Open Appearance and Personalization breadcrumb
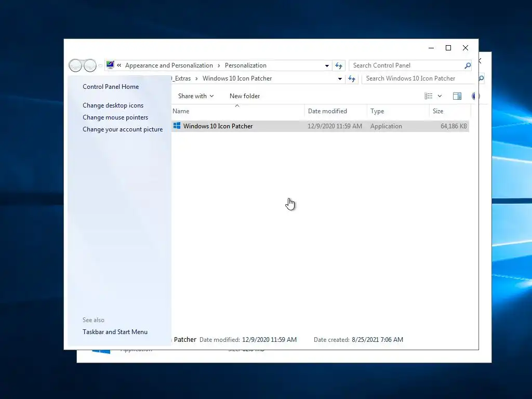 click(x=169, y=65)
